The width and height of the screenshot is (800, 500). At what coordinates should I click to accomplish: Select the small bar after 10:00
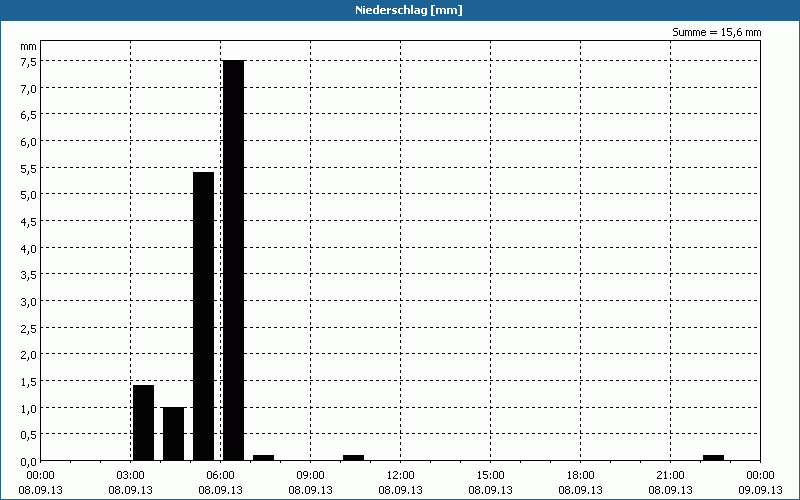tap(354, 458)
